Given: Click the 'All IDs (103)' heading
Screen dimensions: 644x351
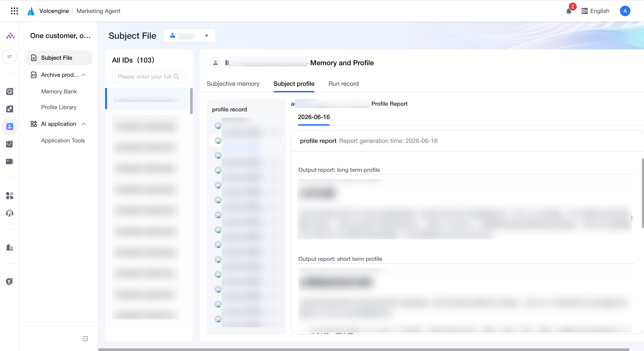Looking at the screenshot, I should click(x=133, y=60).
